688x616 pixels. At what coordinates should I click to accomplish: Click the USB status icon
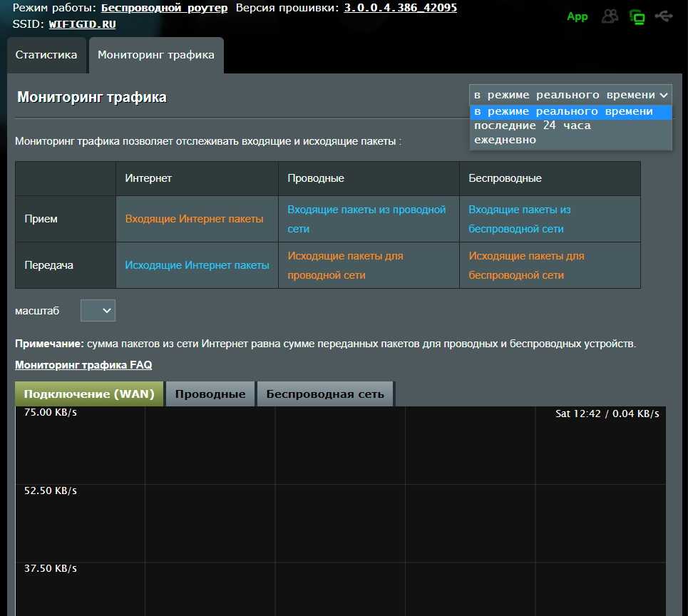(x=664, y=16)
